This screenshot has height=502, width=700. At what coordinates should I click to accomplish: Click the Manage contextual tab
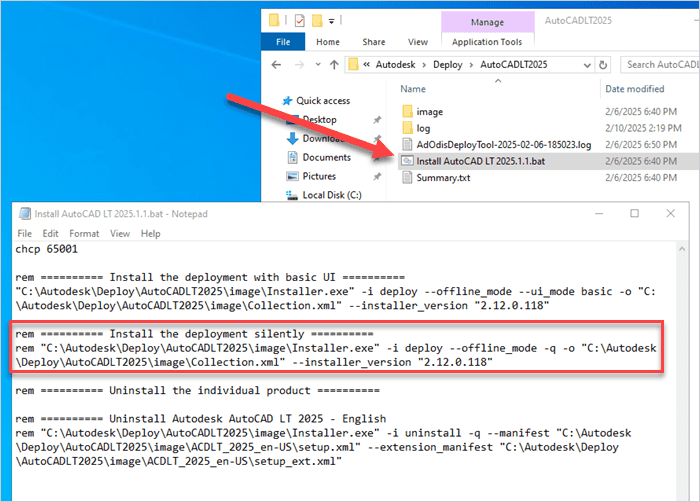[487, 22]
